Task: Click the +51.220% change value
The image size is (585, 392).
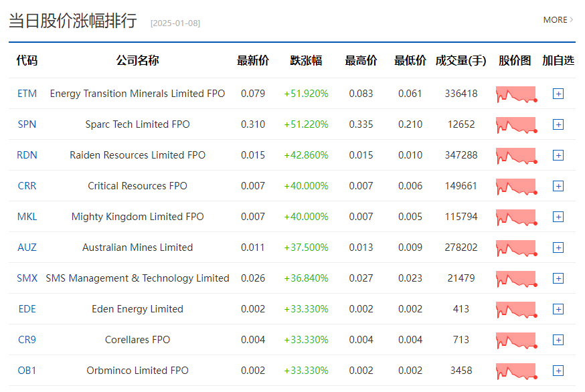Action: [306, 124]
